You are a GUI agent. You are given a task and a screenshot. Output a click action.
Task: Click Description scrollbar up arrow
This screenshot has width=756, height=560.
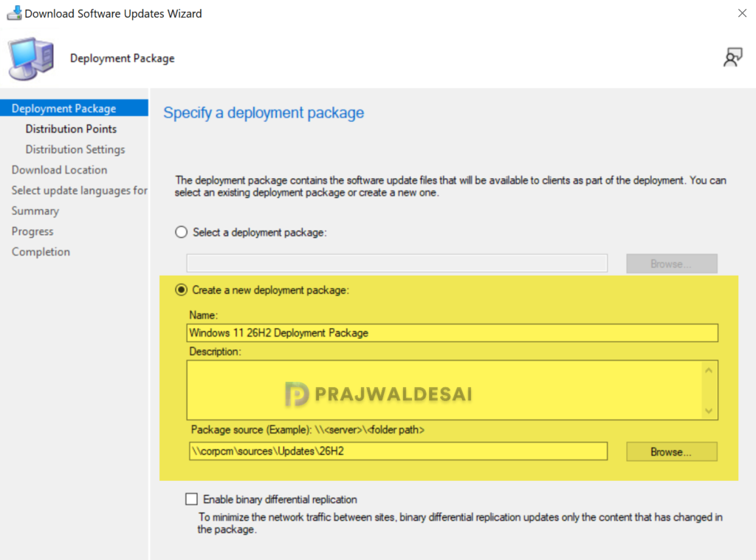click(709, 370)
